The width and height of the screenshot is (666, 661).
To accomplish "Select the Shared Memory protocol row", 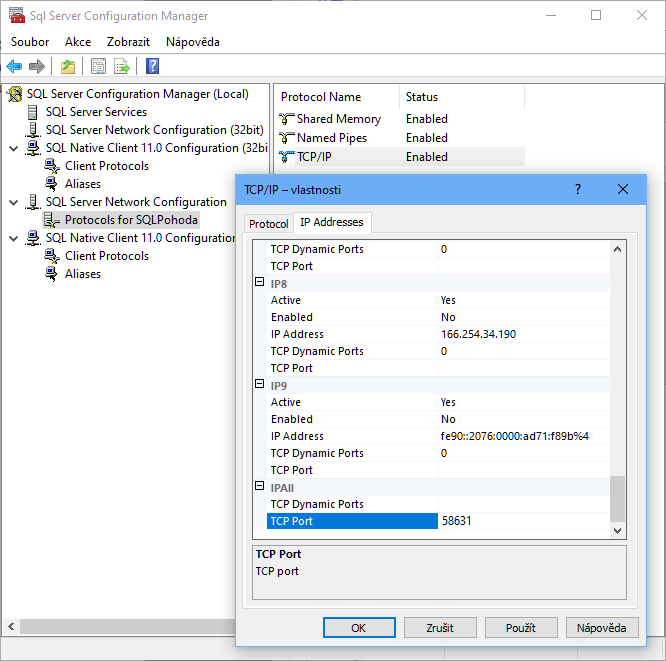I will tap(401, 119).
